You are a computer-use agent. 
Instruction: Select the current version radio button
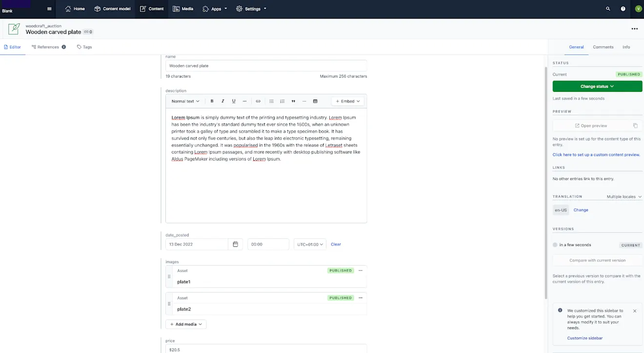[555, 245]
